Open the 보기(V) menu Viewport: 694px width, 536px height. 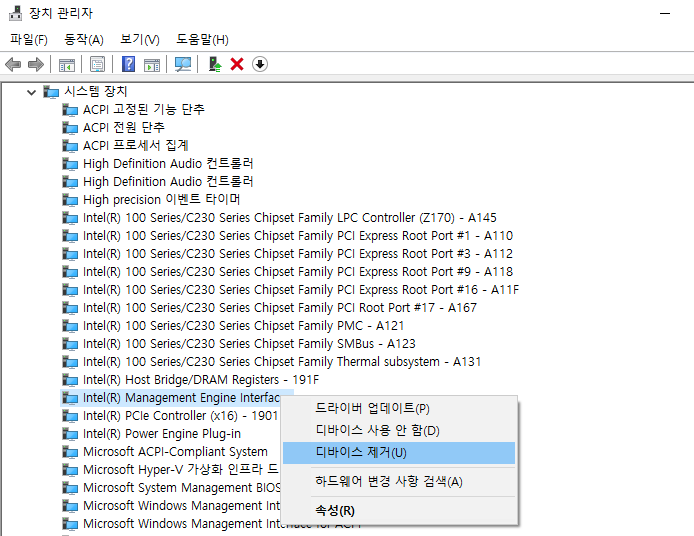tap(140, 39)
